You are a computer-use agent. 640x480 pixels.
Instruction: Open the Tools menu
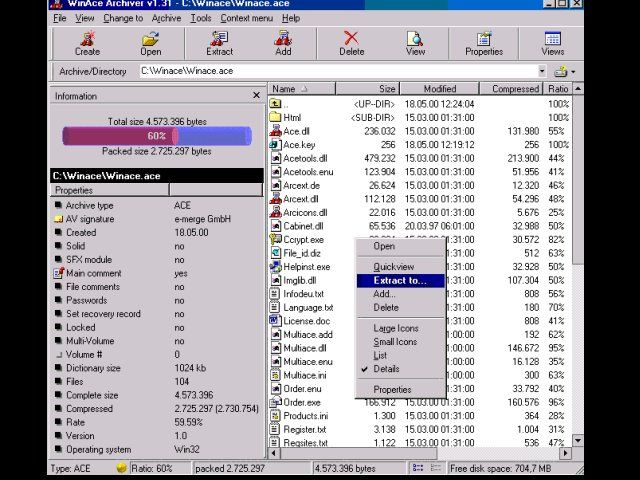coord(201,18)
